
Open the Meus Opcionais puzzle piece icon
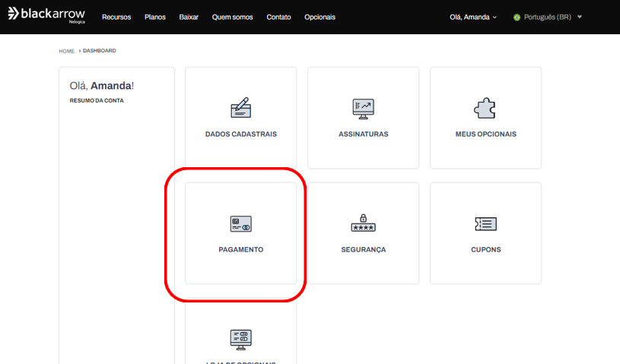pos(485,108)
